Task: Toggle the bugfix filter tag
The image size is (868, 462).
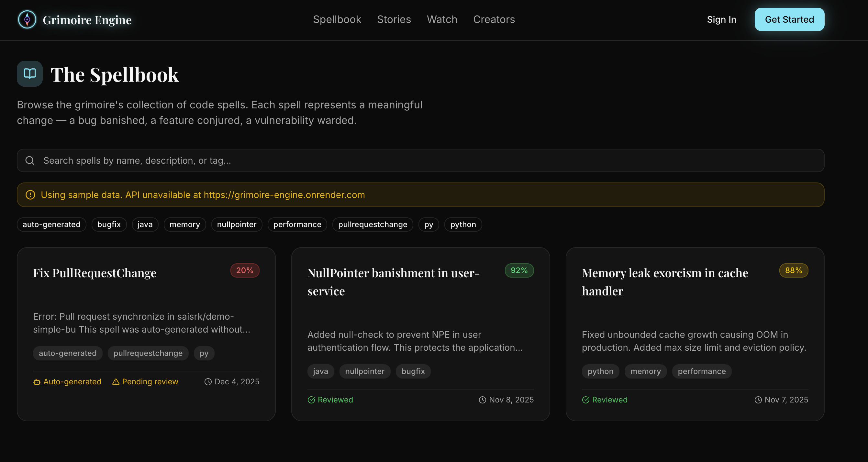Action: coord(109,225)
